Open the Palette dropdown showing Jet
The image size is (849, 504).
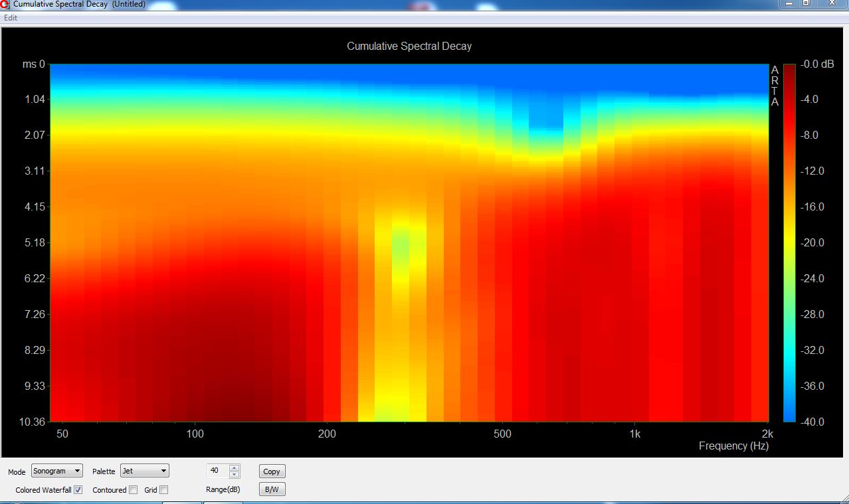point(145,471)
